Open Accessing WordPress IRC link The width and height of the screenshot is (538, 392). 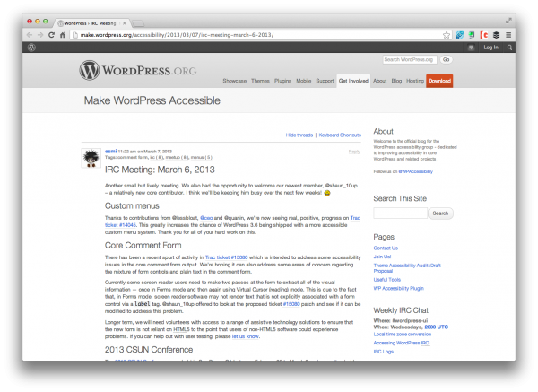coord(401,343)
